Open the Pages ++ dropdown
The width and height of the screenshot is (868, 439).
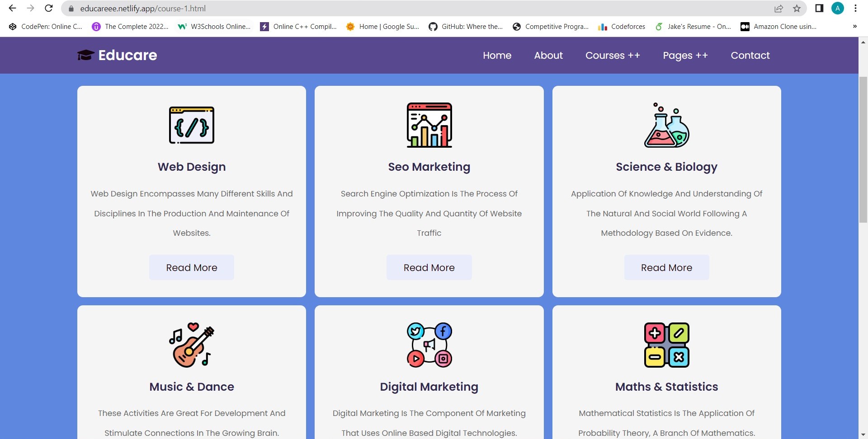[685, 55]
